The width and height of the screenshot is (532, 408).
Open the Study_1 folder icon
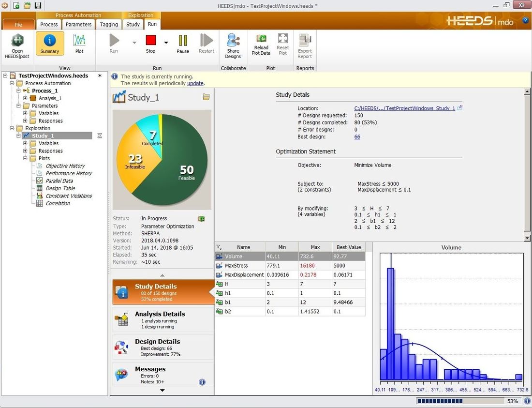pos(206,97)
